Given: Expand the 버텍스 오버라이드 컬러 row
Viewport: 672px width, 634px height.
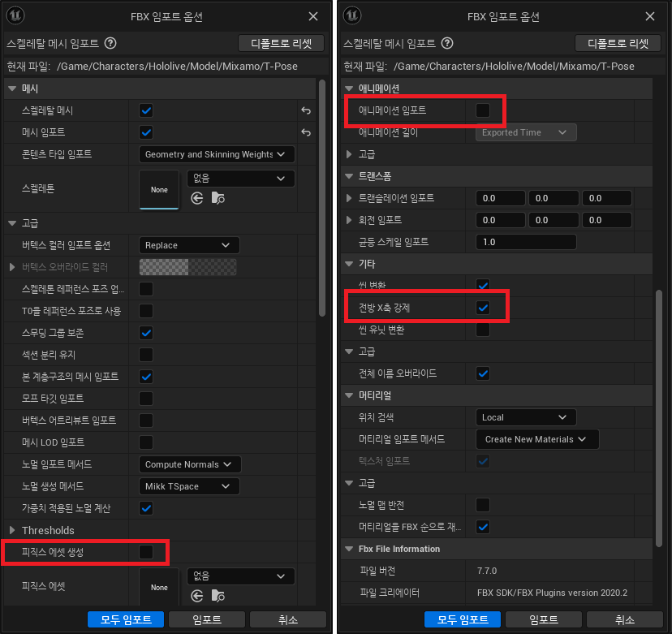Looking at the screenshot, I should click(12, 267).
